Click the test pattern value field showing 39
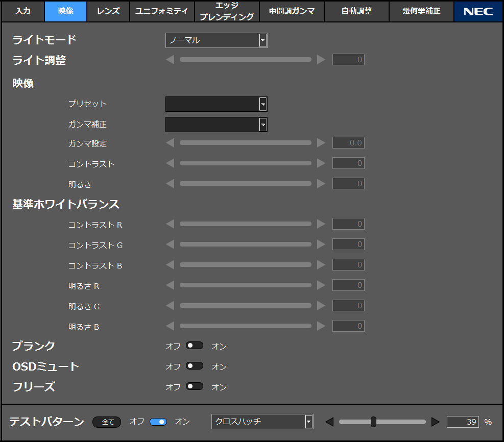Viewport: 504px width, 442px height. click(463, 422)
